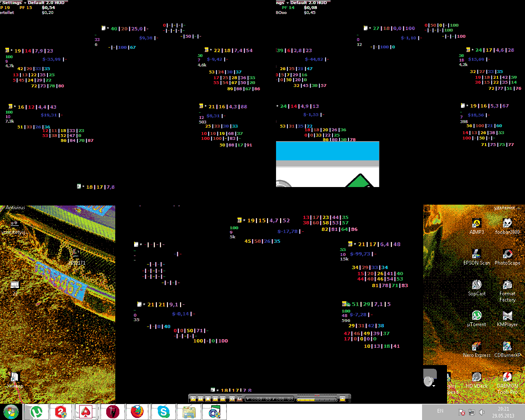Image resolution: width=525 pixels, height=420 pixels.
Task: Stop playback on the mini player bar
Action: [x=208, y=399]
